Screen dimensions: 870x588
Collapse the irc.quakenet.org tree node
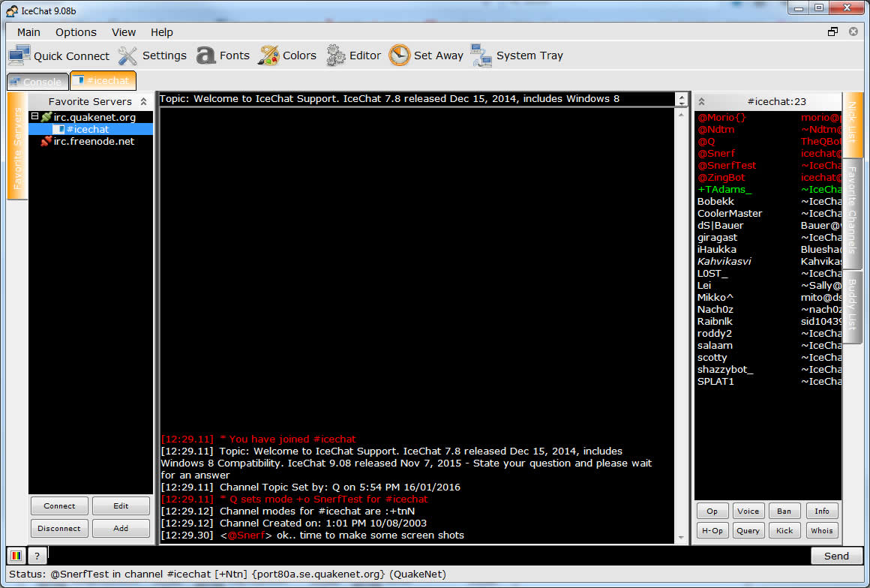[x=34, y=116]
